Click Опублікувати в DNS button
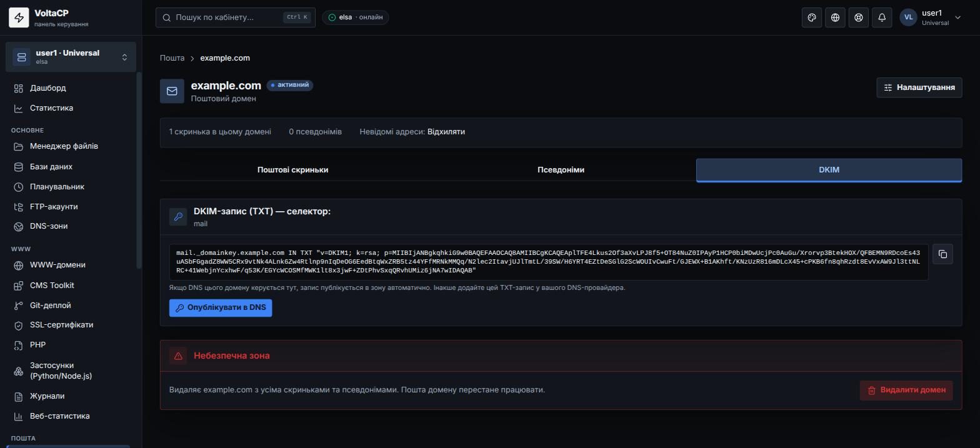Viewport: 980px width, 448px height. pos(221,307)
